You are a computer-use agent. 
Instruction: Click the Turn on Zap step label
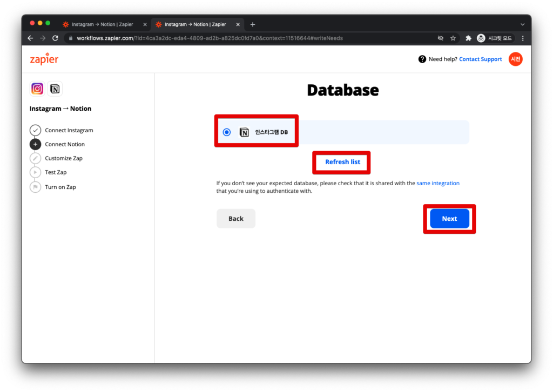pyautogui.click(x=60, y=187)
